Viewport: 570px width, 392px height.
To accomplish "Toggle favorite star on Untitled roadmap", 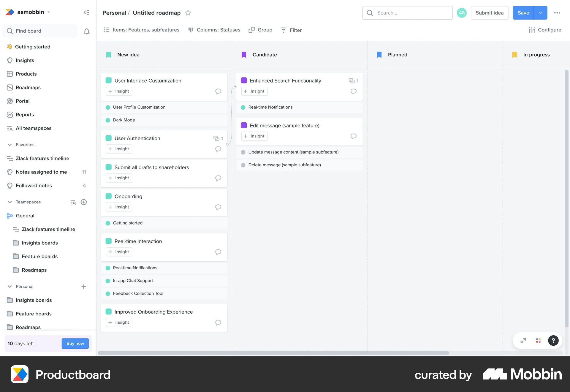I will pyautogui.click(x=188, y=13).
